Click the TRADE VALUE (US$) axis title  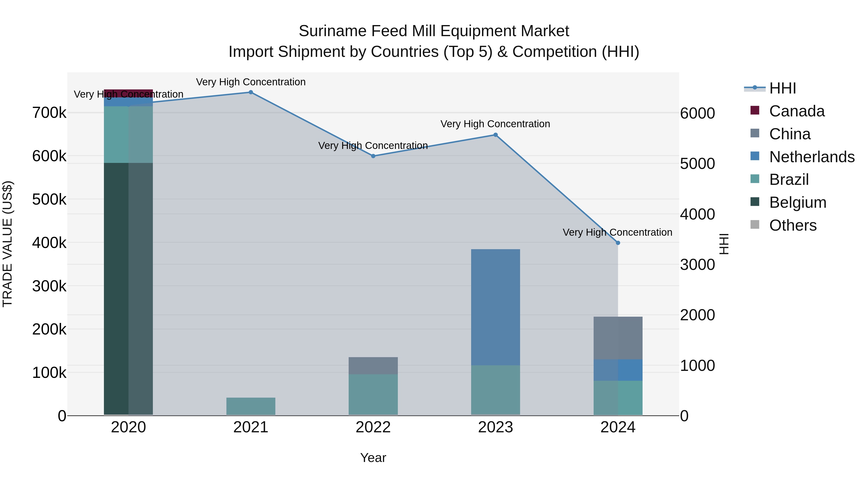7,244
